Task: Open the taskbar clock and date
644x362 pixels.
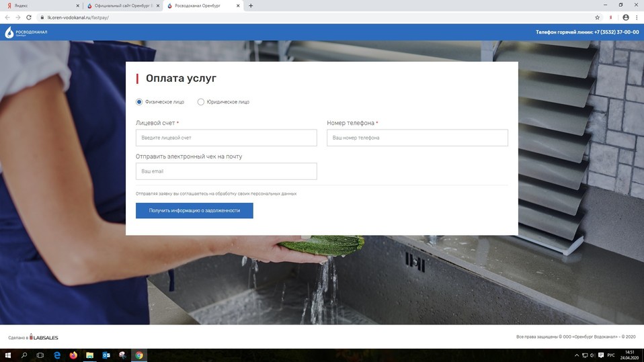Action: click(629, 355)
